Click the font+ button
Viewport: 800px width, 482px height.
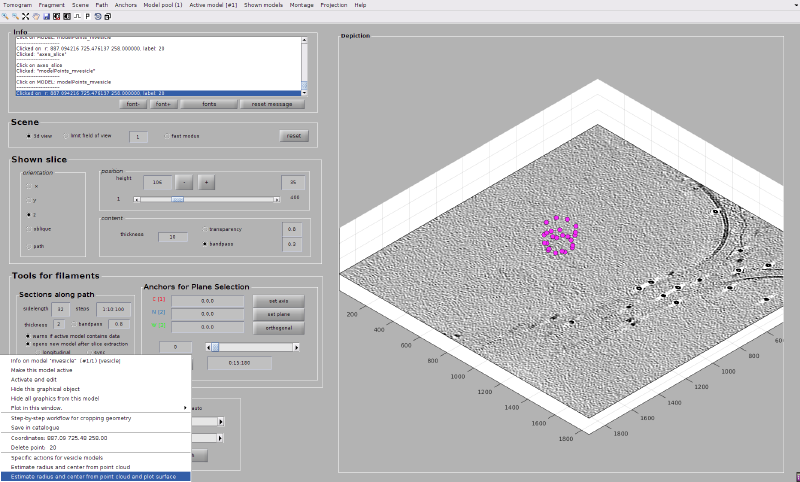point(163,104)
